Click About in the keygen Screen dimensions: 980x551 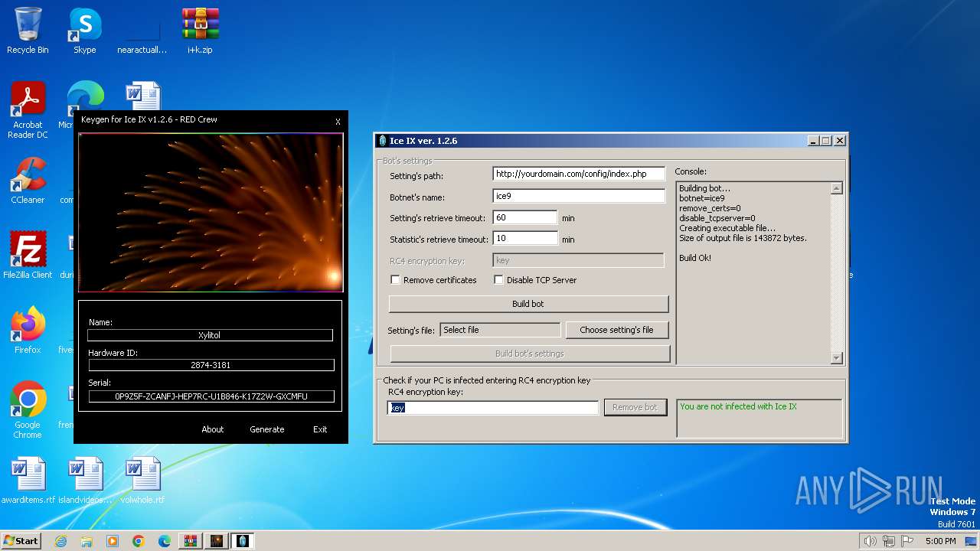click(x=213, y=429)
